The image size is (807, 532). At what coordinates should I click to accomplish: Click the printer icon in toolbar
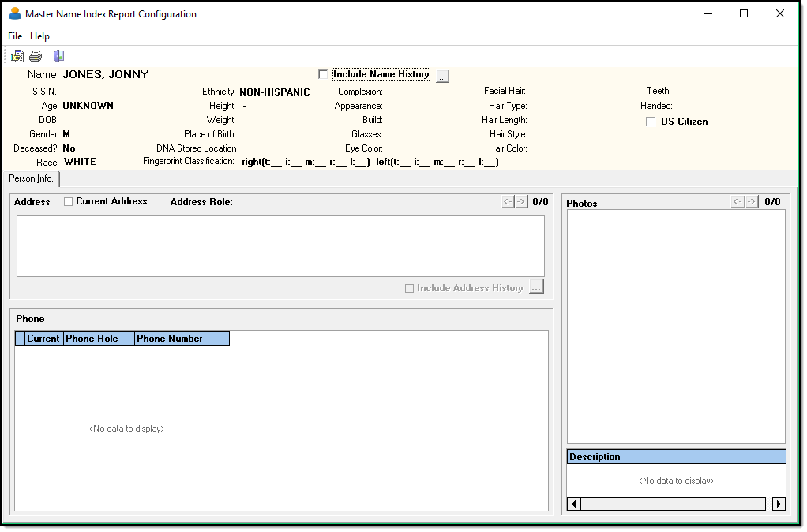[36, 56]
